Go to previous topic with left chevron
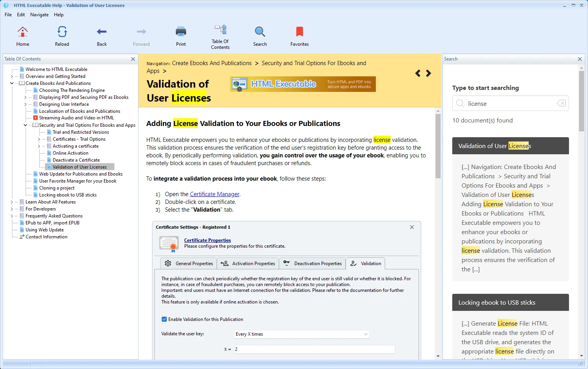 tap(418, 73)
